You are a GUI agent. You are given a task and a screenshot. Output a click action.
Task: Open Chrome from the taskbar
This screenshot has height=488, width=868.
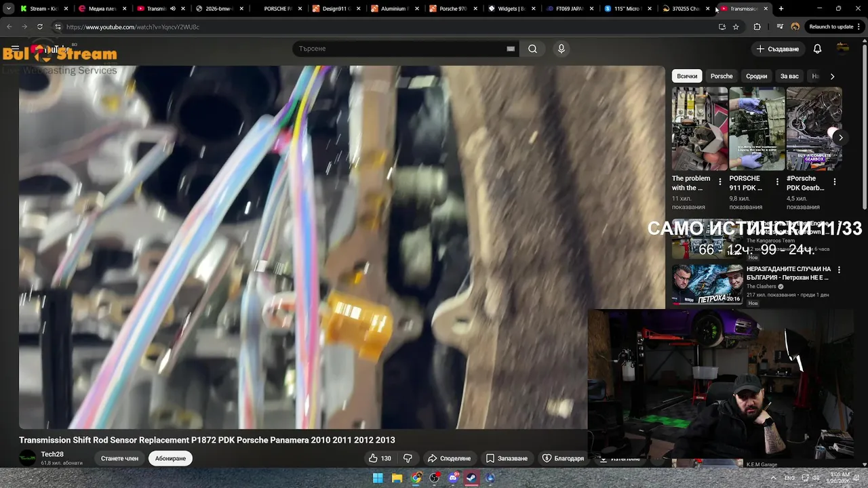[416, 478]
